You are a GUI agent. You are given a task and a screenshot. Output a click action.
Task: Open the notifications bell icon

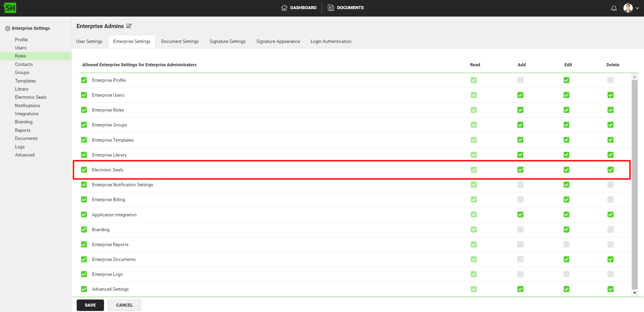tap(614, 8)
